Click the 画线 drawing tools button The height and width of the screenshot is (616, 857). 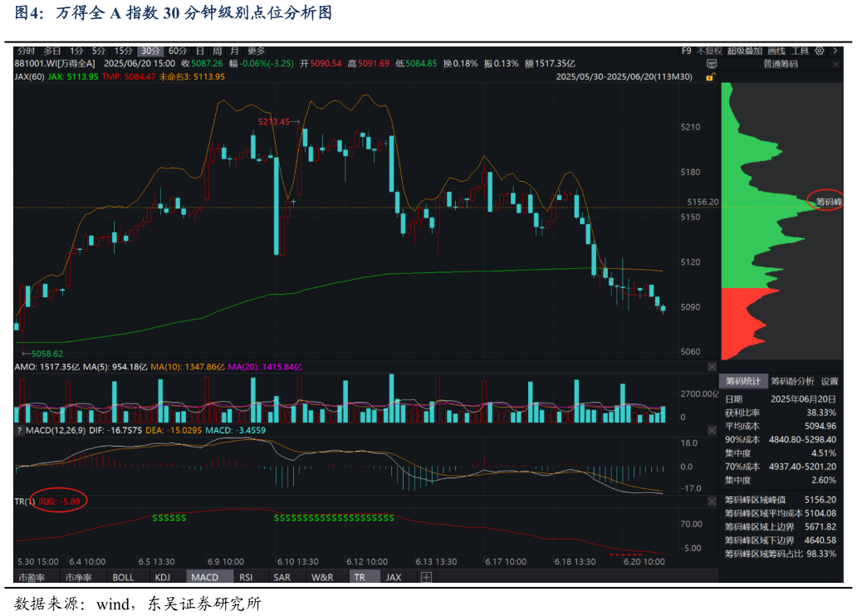click(776, 51)
